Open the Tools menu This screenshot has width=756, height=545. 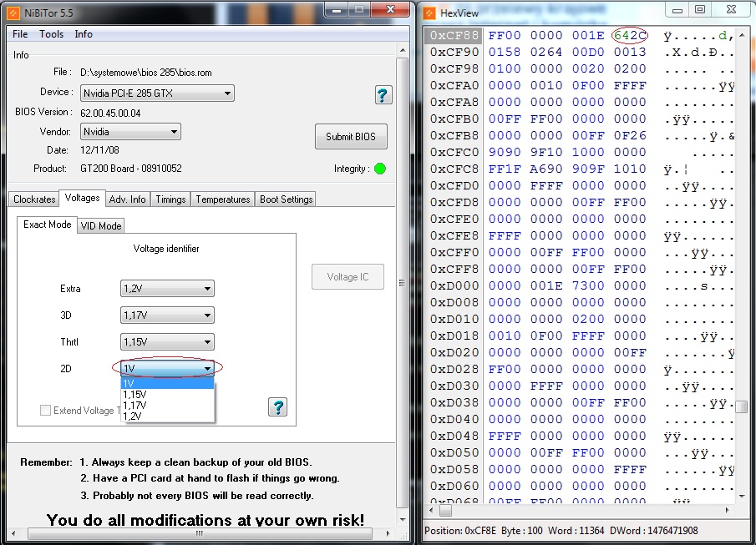click(52, 34)
